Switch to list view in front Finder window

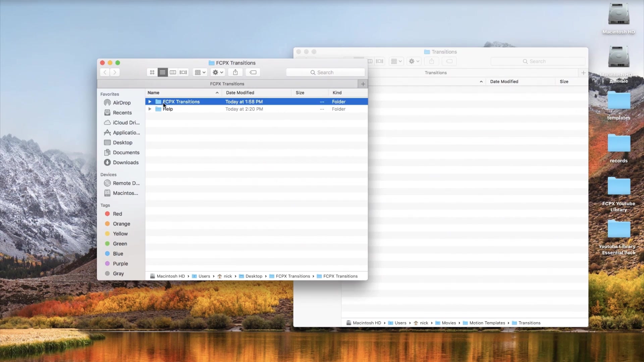click(x=162, y=72)
